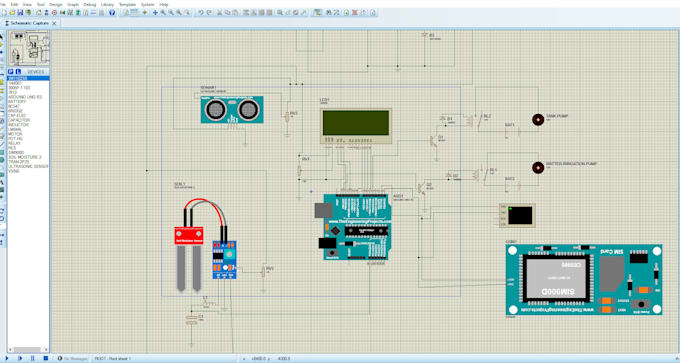Open the Template menu
680x363 pixels.
pos(128,4)
